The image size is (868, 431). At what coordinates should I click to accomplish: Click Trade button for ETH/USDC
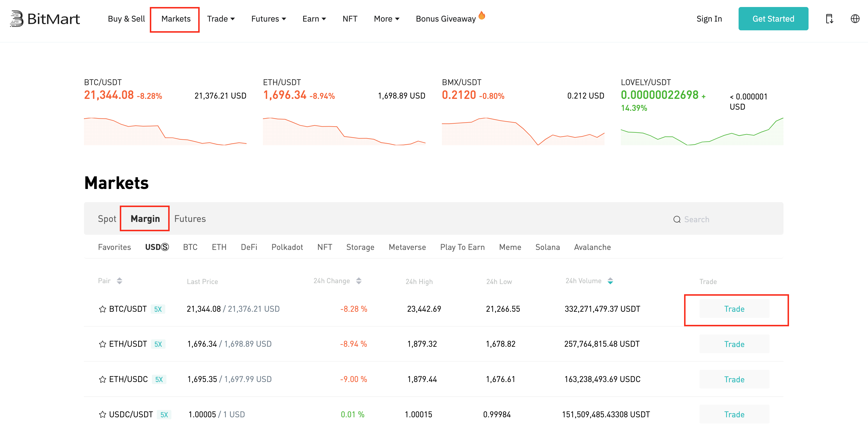pos(734,379)
